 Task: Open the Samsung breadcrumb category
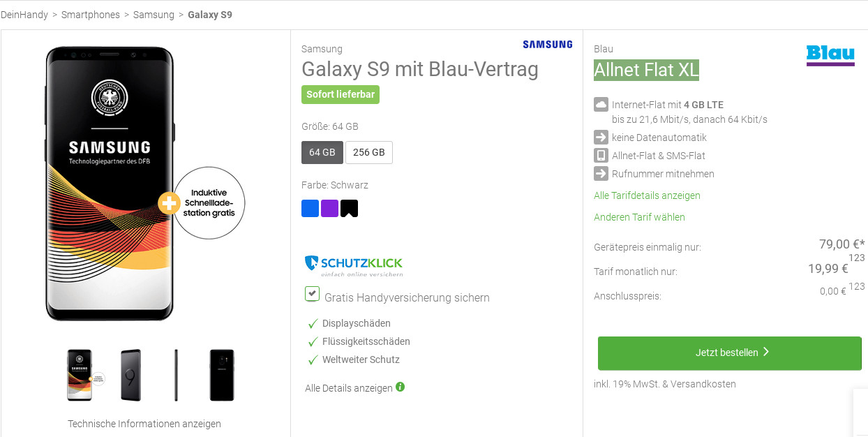tap(154, 14)
